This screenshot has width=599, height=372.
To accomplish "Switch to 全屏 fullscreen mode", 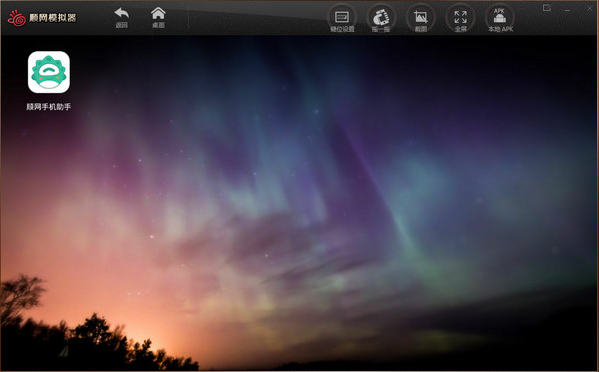I will pyautogui.click(x=460, y=17).
